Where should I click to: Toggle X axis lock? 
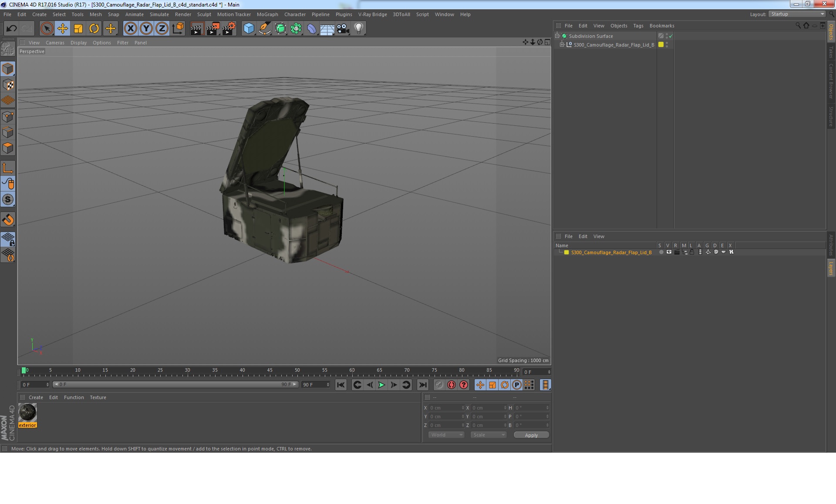[x=130, y=29]
